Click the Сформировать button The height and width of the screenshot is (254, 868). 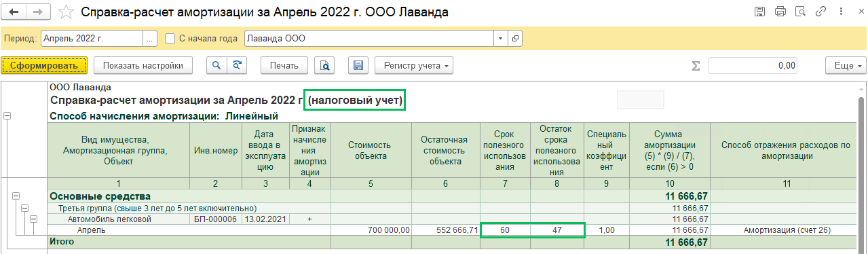[x=45, y=66]
